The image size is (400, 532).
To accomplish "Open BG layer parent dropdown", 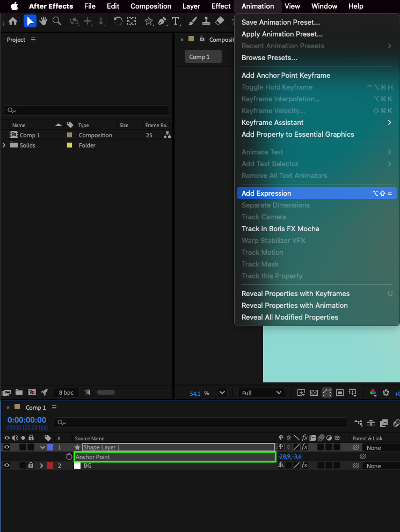I will [x=381, y=466].
